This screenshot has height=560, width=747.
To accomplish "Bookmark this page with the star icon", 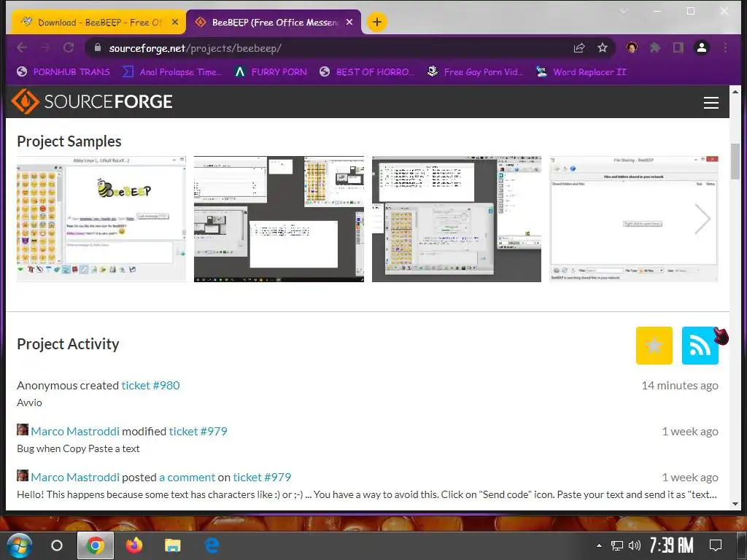I will tap(602, 47).
